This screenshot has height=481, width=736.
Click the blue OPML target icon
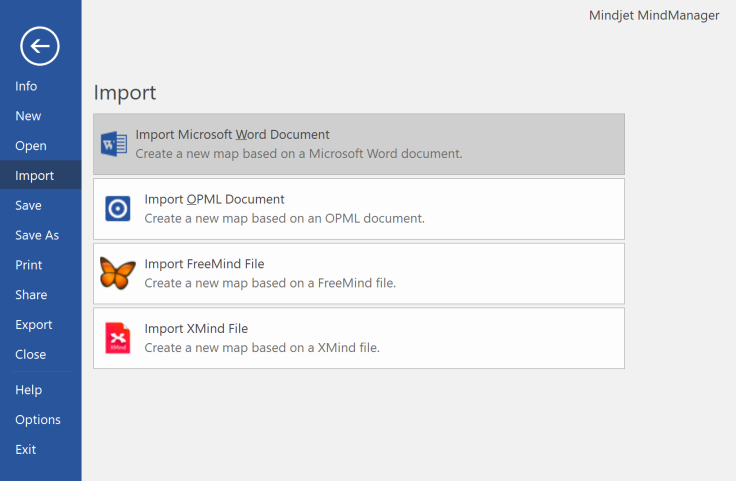point(118,209)
